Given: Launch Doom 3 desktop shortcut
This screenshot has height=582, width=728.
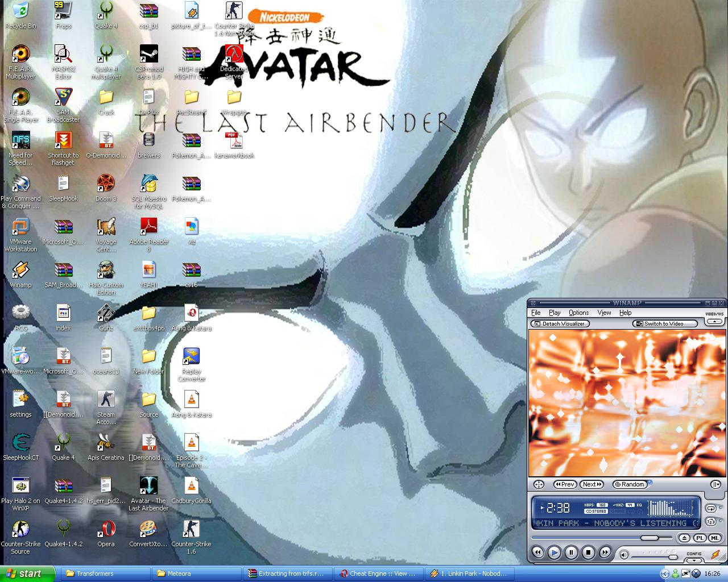Looking at the screenshot, I should (106, 188).
